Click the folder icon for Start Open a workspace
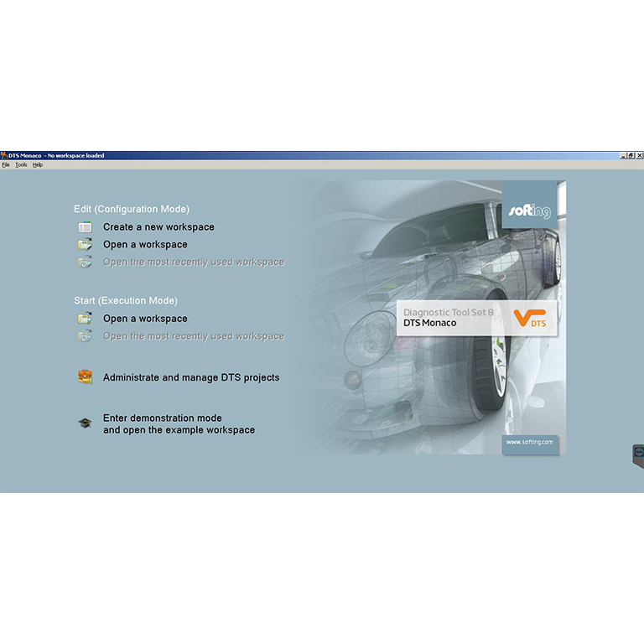The image size is (644, 644). click(x=85, y=319)
